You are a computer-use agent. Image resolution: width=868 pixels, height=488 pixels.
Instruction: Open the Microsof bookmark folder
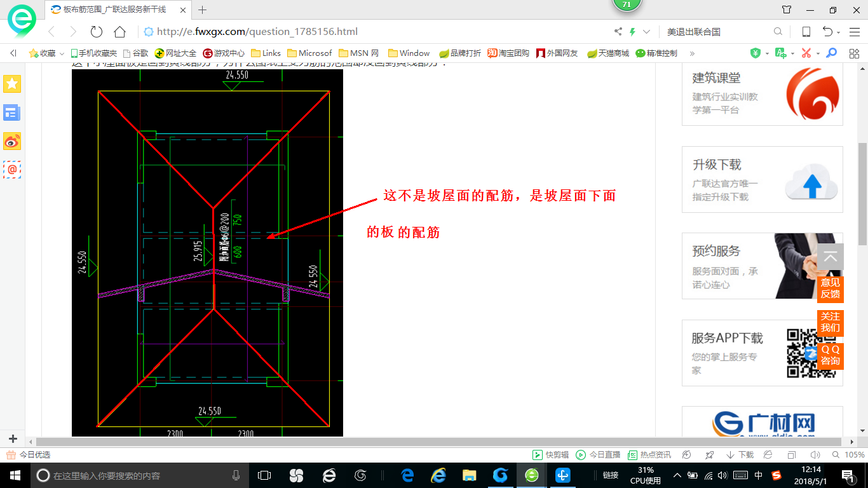click(309, 53)
